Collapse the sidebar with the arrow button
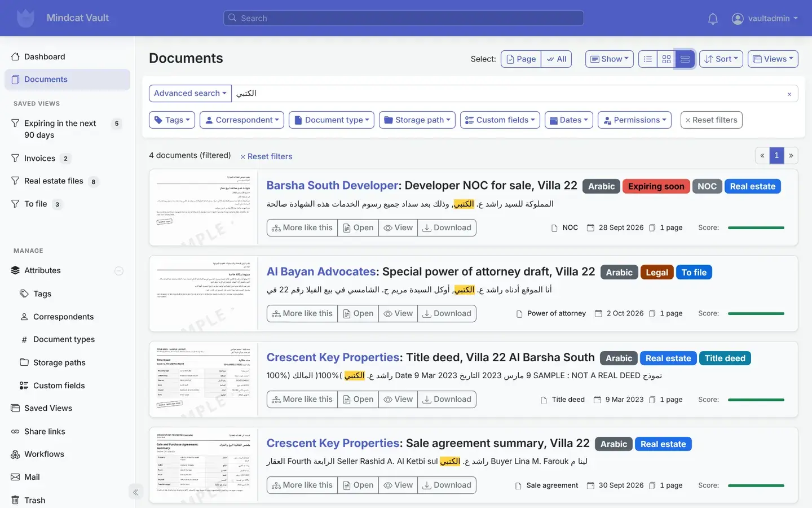The image size is (812, 508). [135, 492]
